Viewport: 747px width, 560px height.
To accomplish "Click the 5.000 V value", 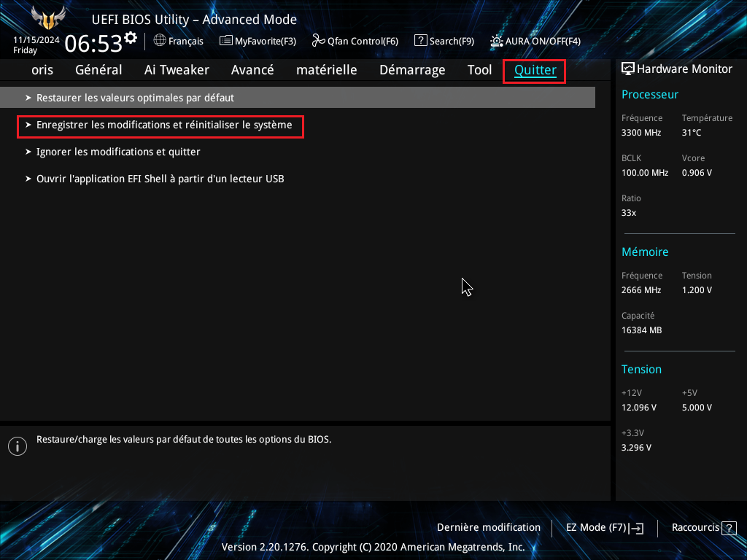I will click(x=697, y=408).
